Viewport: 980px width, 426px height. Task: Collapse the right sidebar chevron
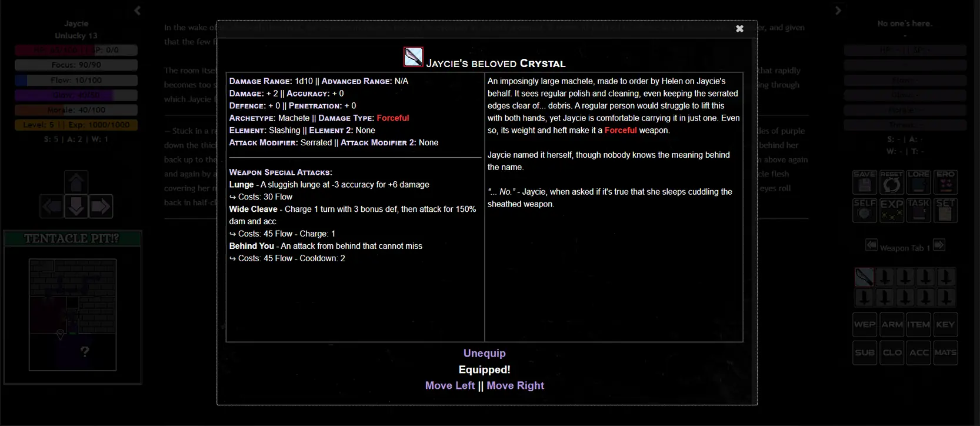(x=838, y=11)
